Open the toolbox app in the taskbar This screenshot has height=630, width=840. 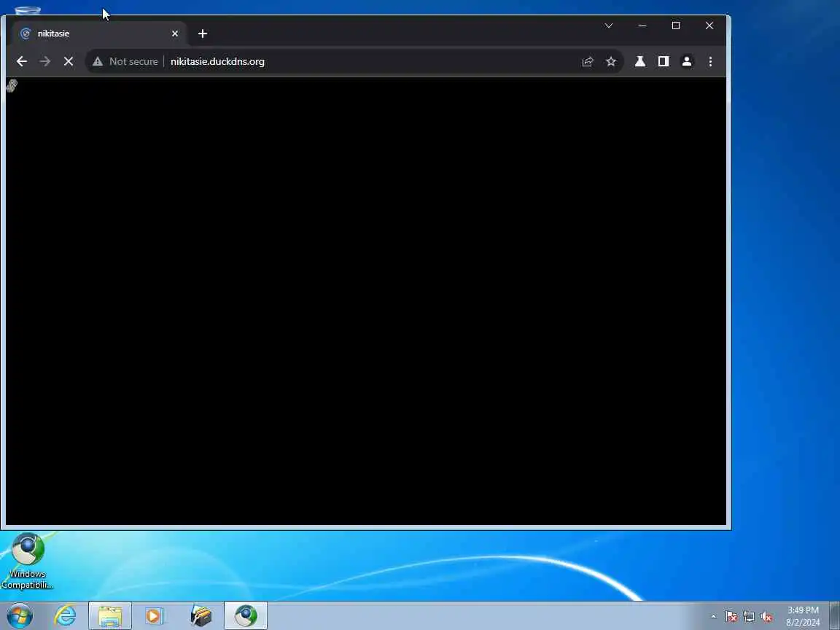[x=201, y=615]
